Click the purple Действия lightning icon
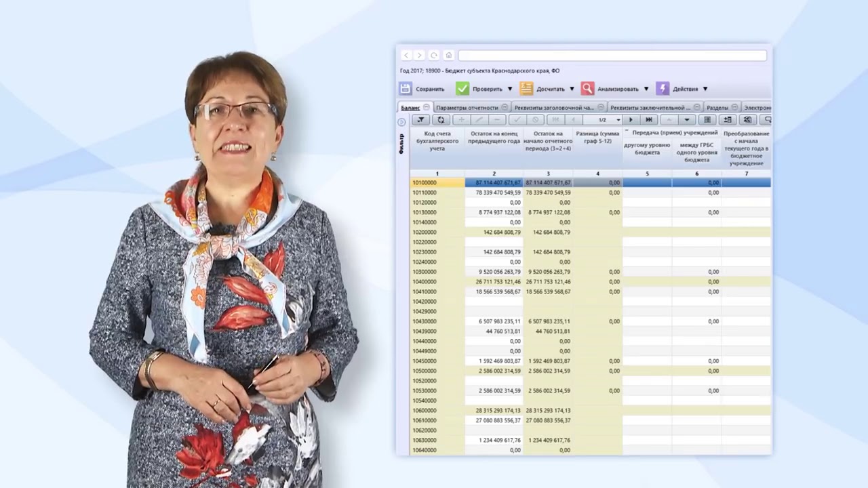 tap(663, 89)
